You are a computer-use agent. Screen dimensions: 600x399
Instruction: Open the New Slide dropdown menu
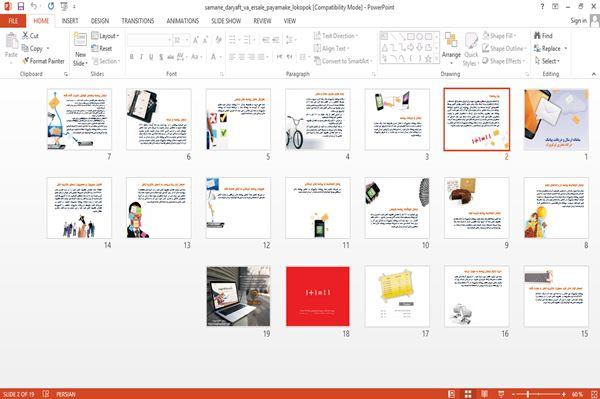(80, 63)
